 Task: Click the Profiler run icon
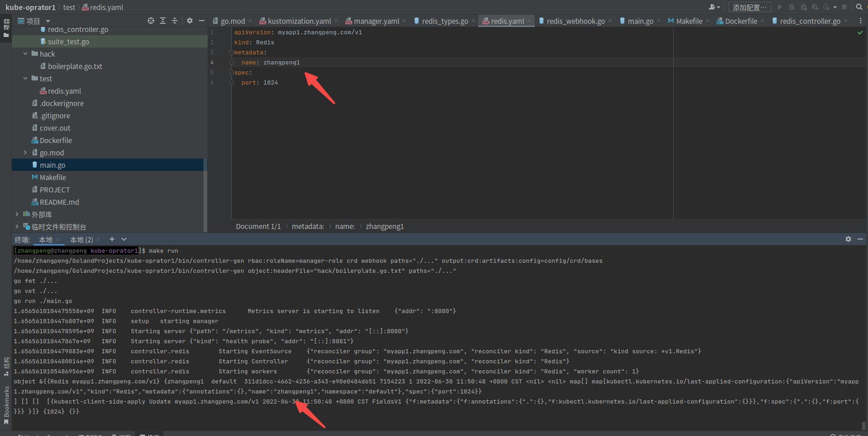coord(826,7)
